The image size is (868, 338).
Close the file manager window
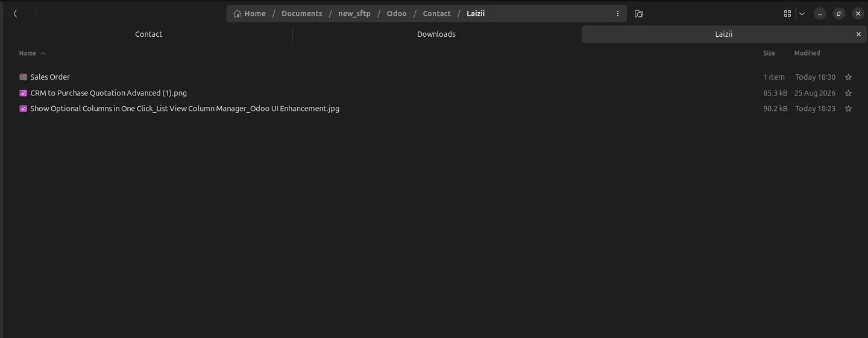pyautogui.click(x=858, y=13)
